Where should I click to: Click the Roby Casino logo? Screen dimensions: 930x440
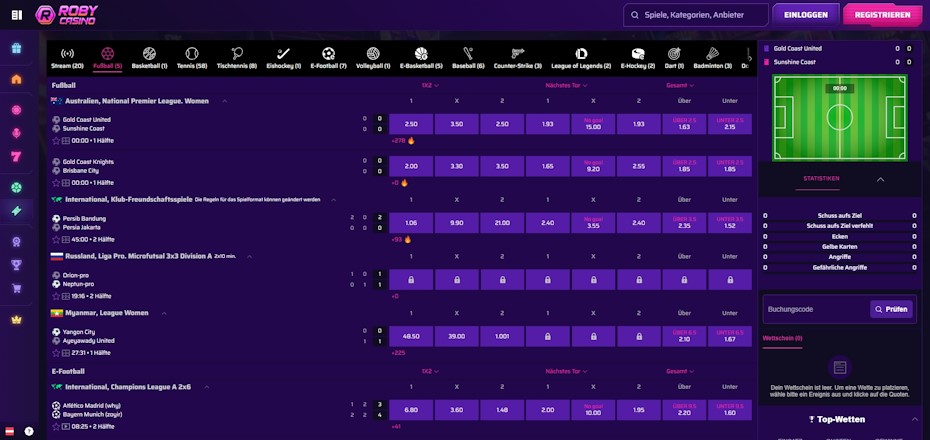pyautogui.click(x=66, y=15)
